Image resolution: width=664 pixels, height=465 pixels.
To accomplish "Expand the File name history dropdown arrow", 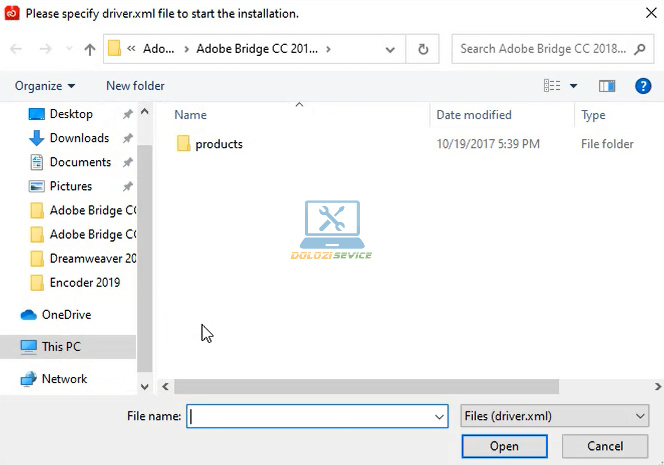I will [439, 416].
